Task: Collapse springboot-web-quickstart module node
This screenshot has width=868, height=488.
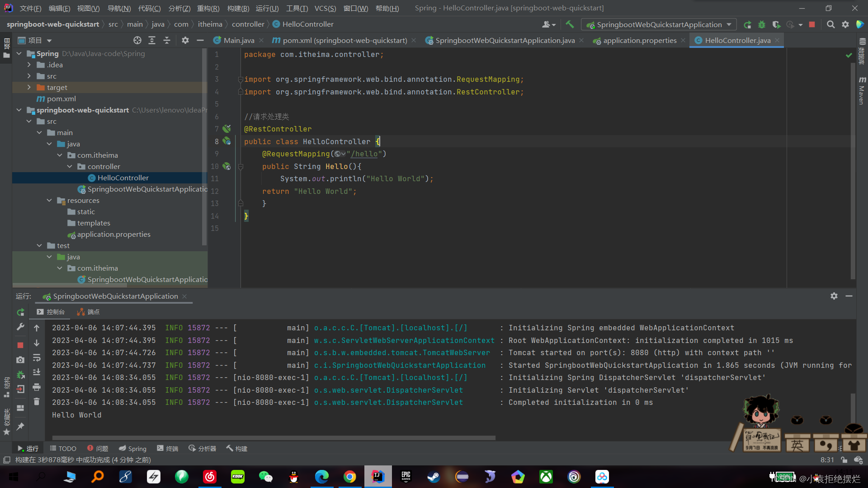Action: pos(19,110)
